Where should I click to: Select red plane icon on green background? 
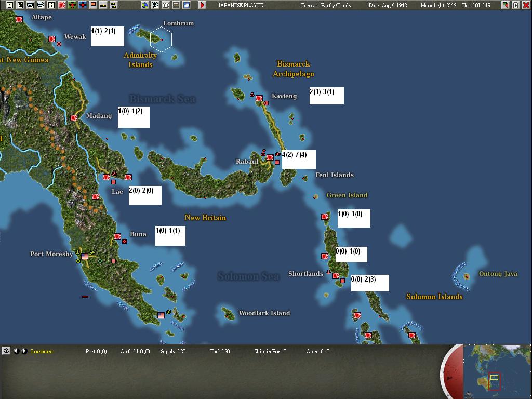click(x=72, y=5)
